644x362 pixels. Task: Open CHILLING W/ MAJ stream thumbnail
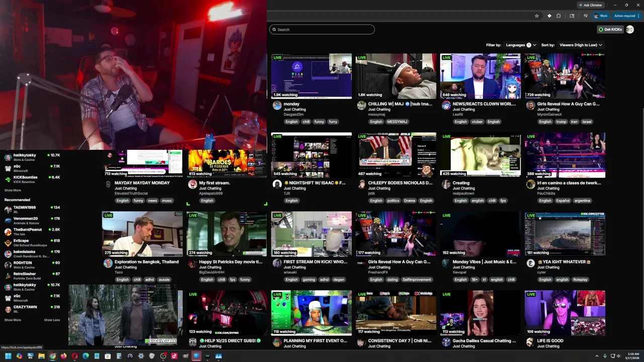pos(396,76)
